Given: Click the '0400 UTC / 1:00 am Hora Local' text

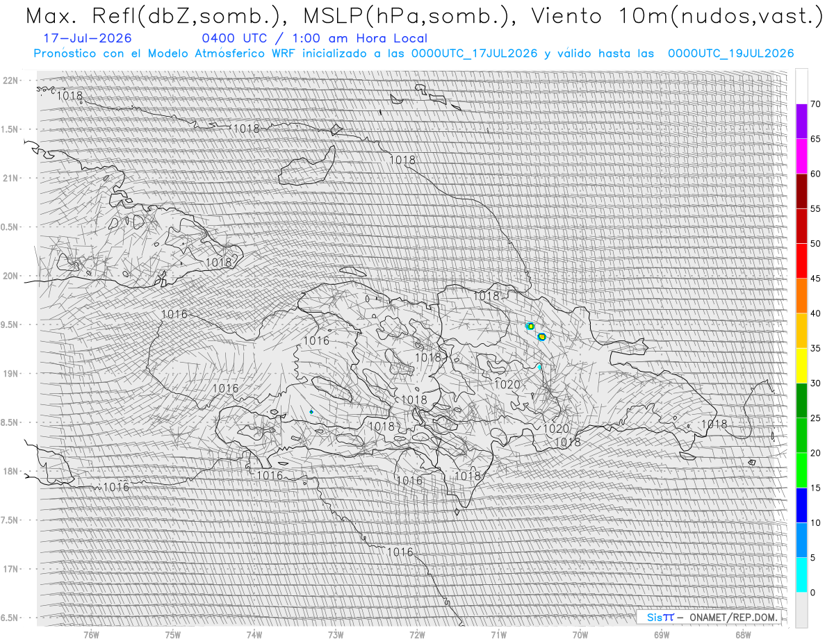Looking at the screenshot, I should pos(314,38).
